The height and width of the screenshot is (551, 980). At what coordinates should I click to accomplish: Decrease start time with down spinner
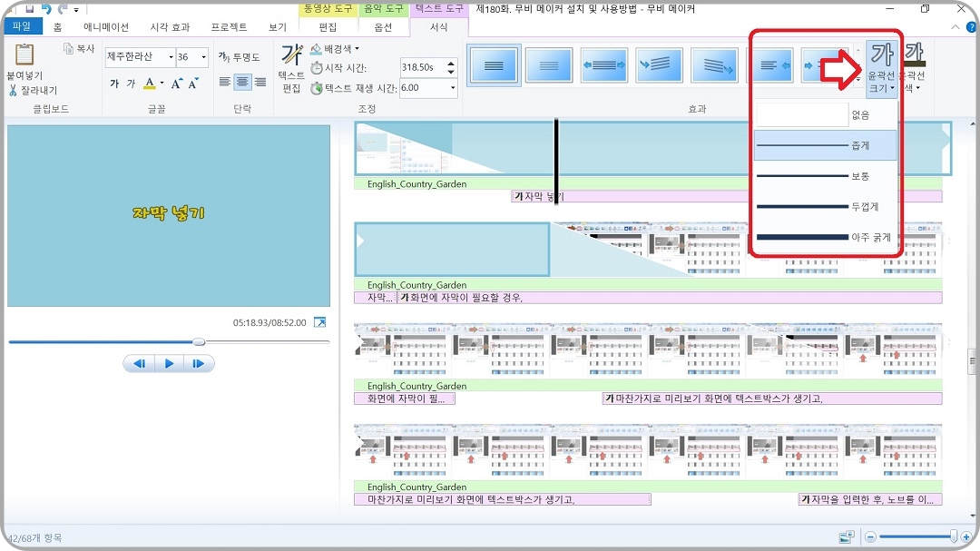tap(451, 72)
